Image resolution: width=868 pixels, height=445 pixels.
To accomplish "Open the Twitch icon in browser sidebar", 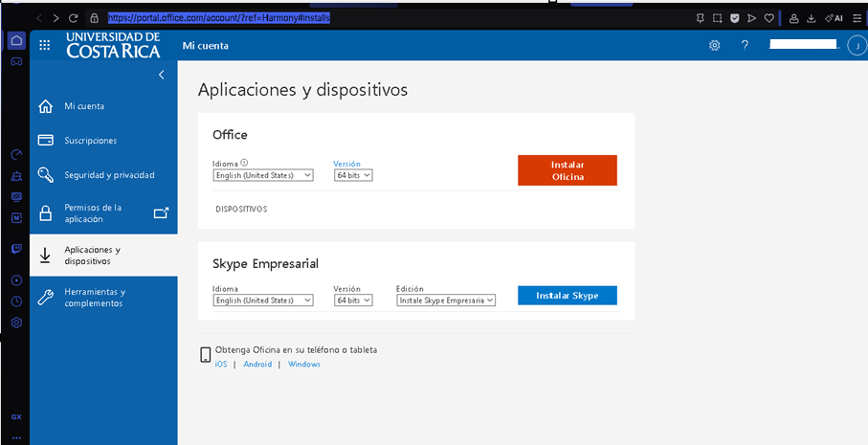I will tap(16, 249).
